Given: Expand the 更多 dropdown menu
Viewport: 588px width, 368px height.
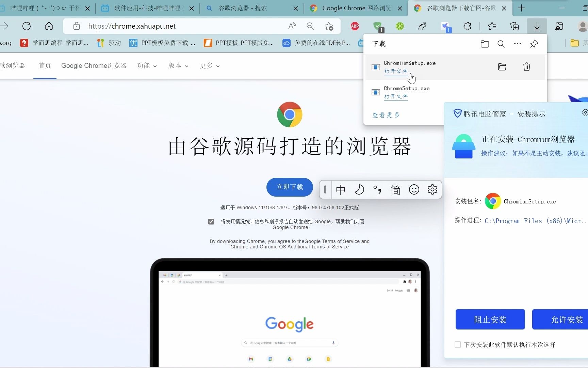Looking at the screenshot, I should [x=210, y=66].
